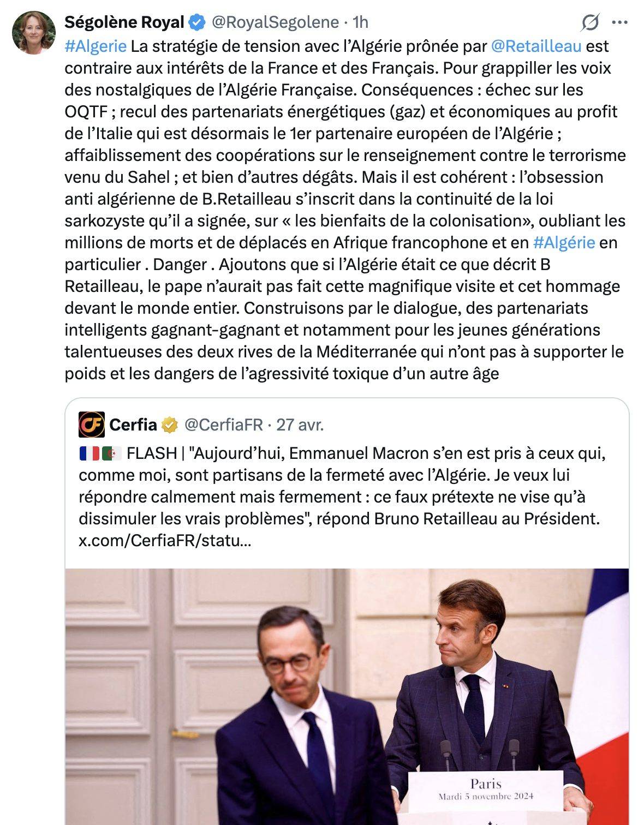Open the quoted Cerfia FLASH post text

[338, 486]
